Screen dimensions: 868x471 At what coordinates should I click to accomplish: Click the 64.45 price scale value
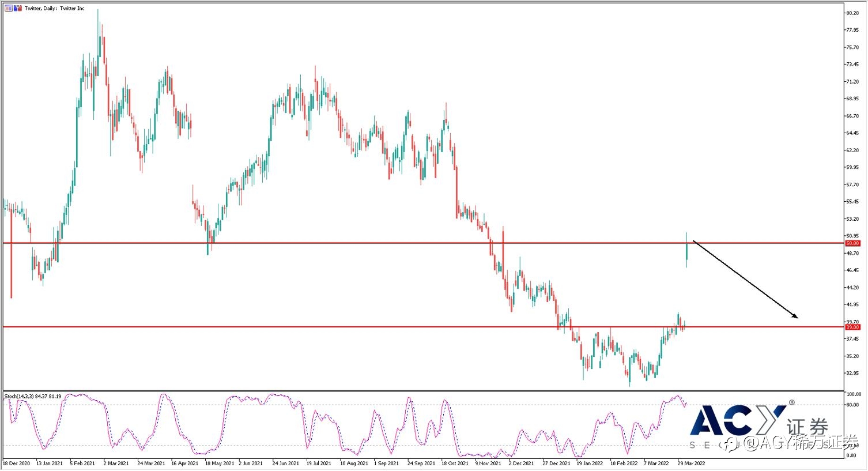click(852, 133)
